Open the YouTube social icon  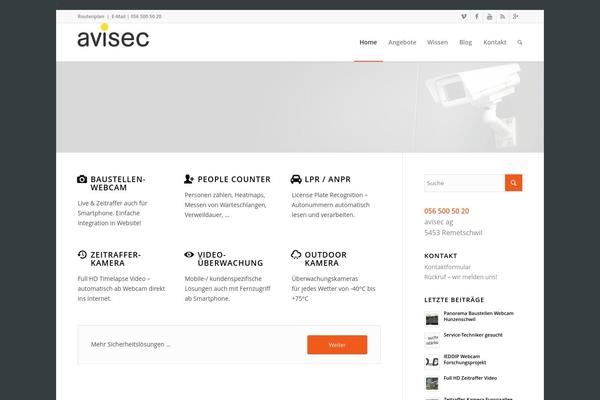coord(489,16)
